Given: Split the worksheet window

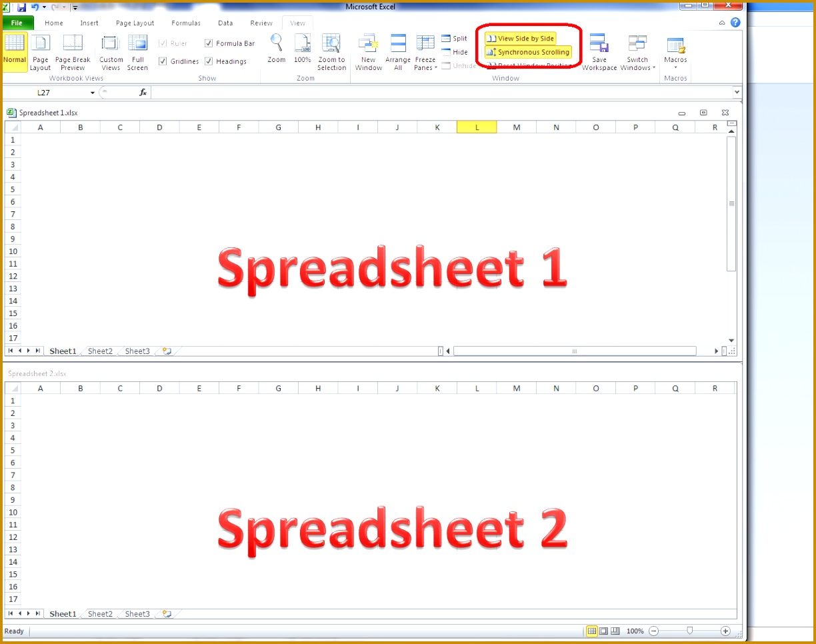Looking at the screenshot, I should click(455, 39).
